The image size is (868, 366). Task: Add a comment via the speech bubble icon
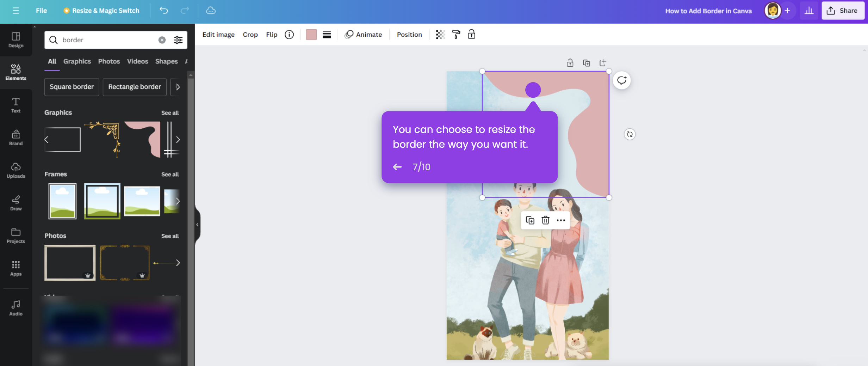tap(621, 80)
